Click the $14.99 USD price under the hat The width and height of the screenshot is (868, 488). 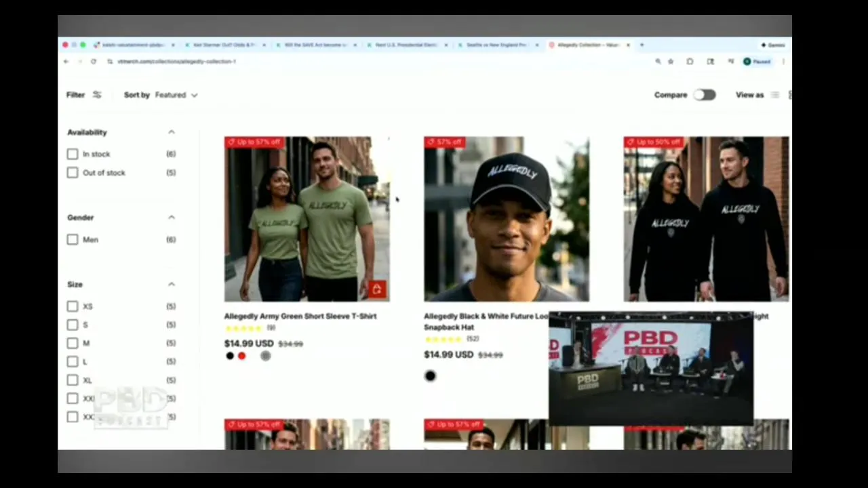click(x=449, y=355)
